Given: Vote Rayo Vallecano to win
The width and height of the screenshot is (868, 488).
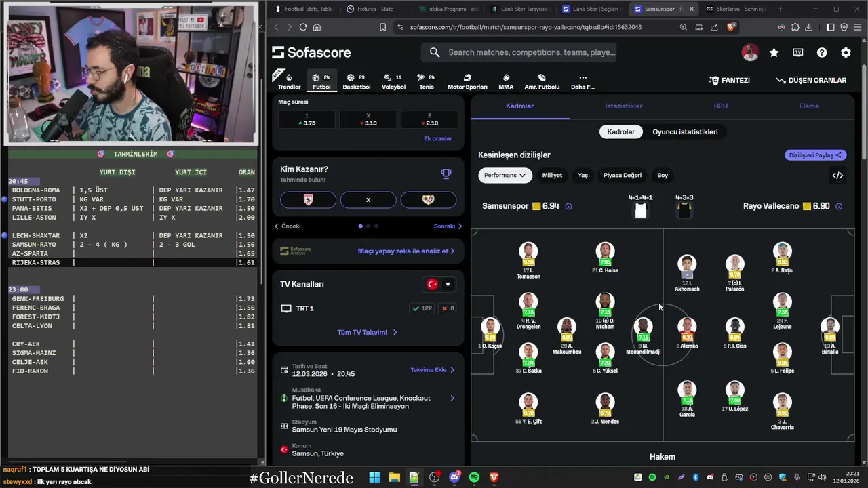Looking at the screenshot, I should (429, 199).
